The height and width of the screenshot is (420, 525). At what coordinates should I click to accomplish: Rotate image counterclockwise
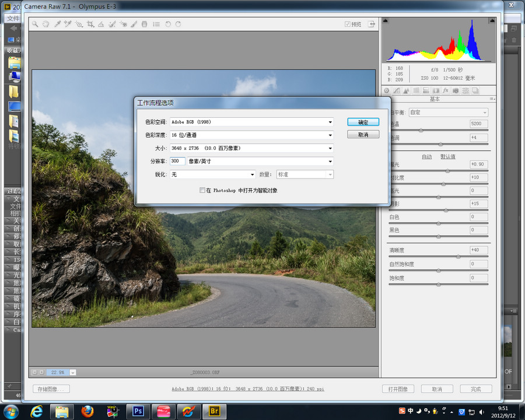[x=167, y=24]
